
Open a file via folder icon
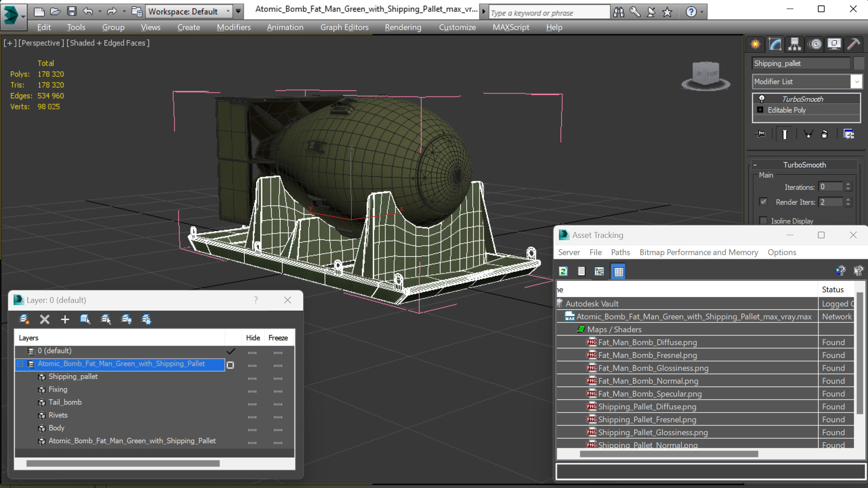pyautogui.click(x=56, y=11)
